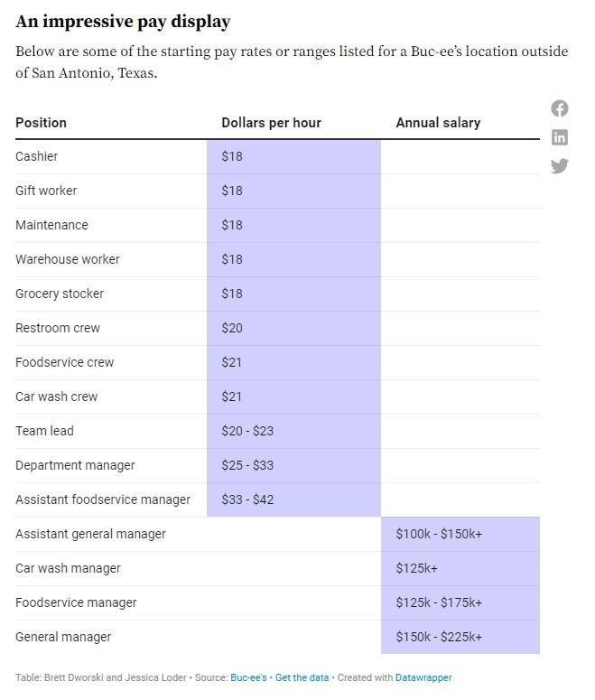Open the Buc-ee's source link
This screenshot has width=595, height=700.
(248, 677)
